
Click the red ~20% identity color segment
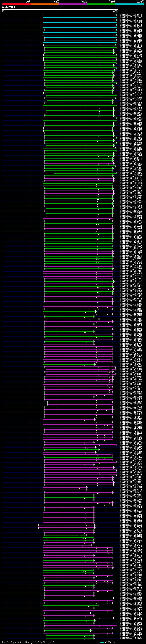16,4
